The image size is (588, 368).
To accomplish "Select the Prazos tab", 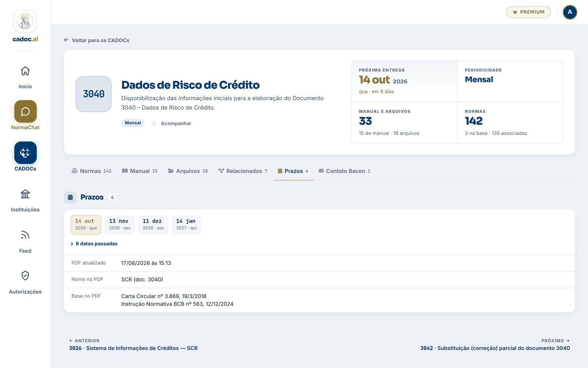I will click(x=293, y=171).
